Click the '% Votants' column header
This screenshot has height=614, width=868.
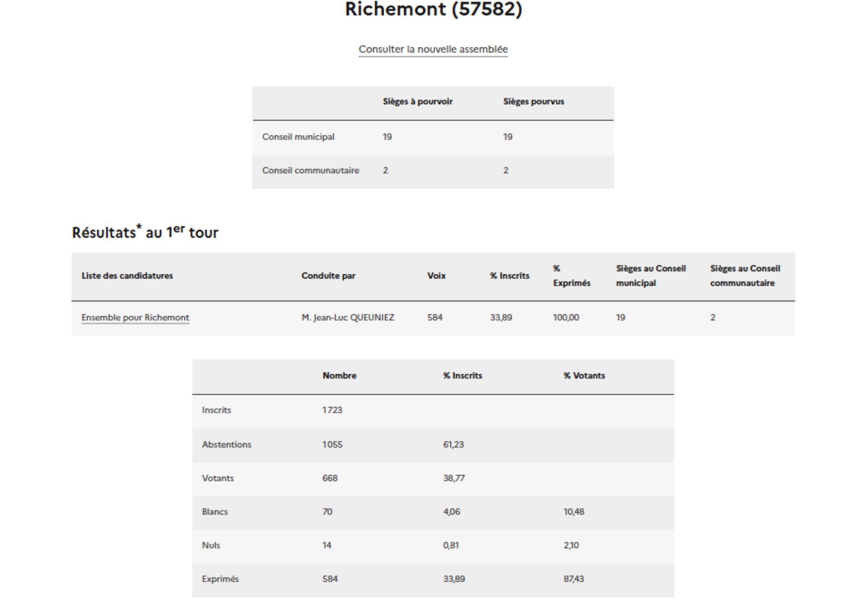tap(584, 376)
